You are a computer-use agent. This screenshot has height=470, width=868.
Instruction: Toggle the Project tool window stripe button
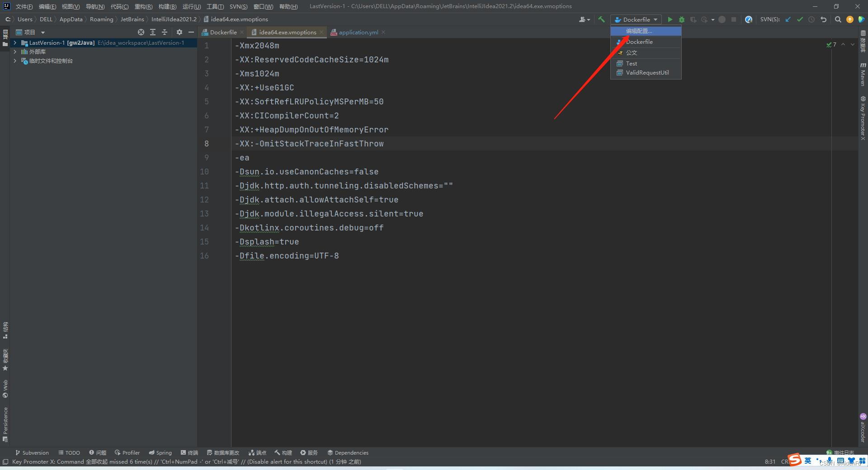[x=5, y=38]
